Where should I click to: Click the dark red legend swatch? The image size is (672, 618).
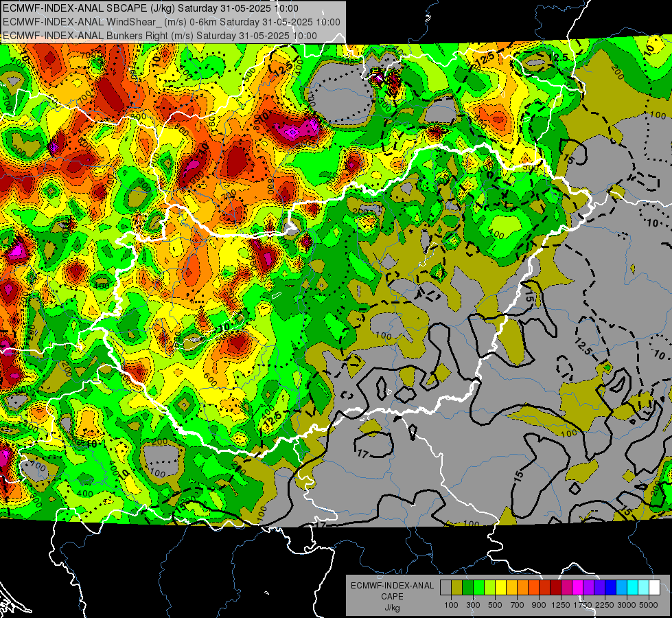pyautogui.click(x=556, y=588)
